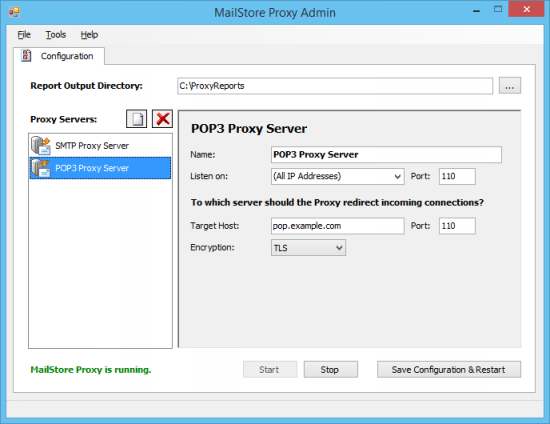550x424 pixels.
Task: Minimize the MailStore Proxy Admin window
Action: 476,11
